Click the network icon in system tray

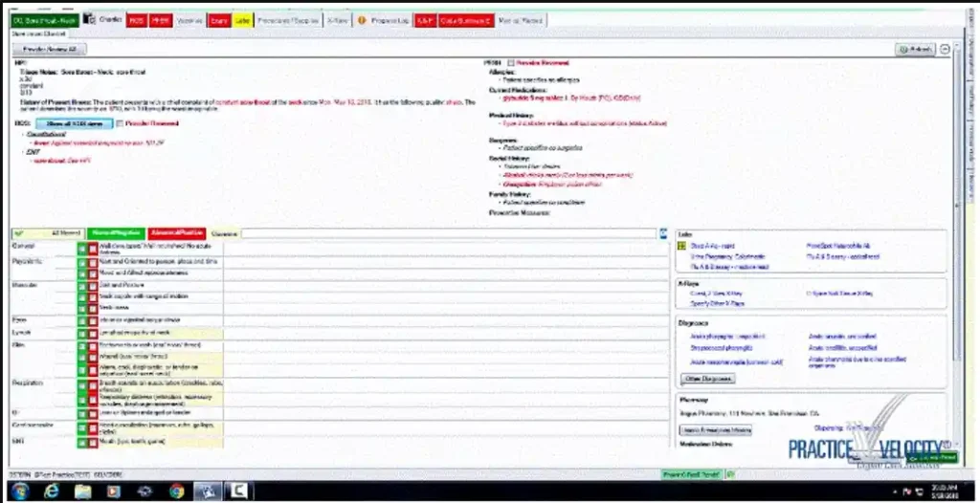pos(918,492)
